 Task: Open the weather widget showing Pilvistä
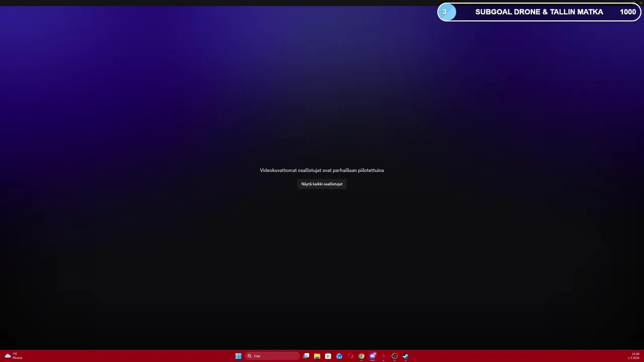click(14, 356)
